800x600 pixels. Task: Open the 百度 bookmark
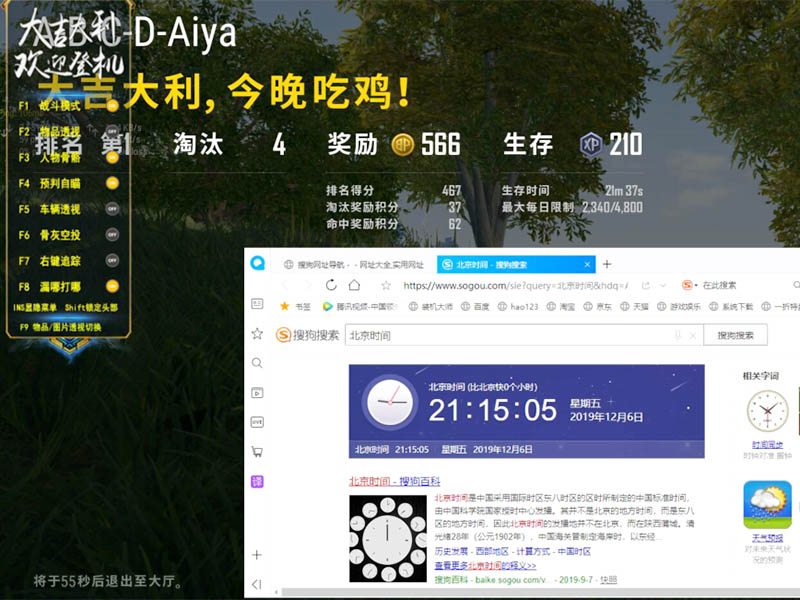476,306
